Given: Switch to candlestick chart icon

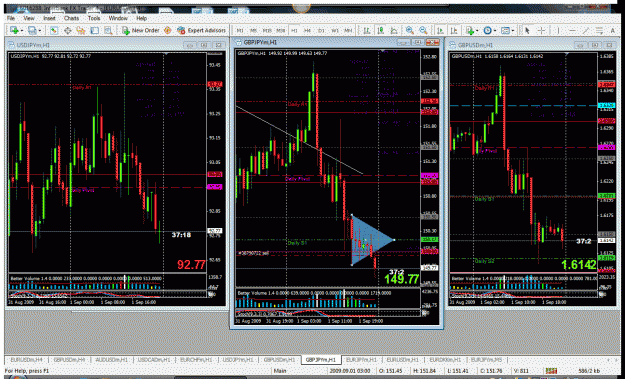Looking at the screenshot, I should [x=381, y=30].
